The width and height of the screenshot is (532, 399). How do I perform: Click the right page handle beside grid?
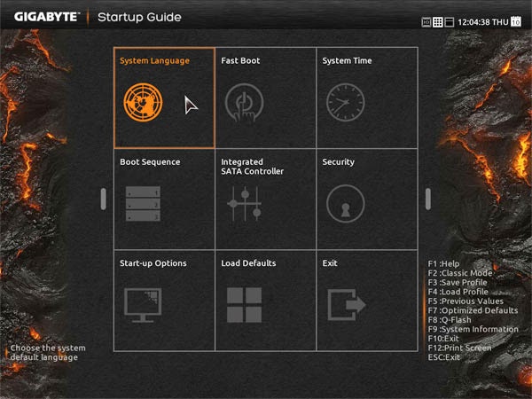(428, 199)
